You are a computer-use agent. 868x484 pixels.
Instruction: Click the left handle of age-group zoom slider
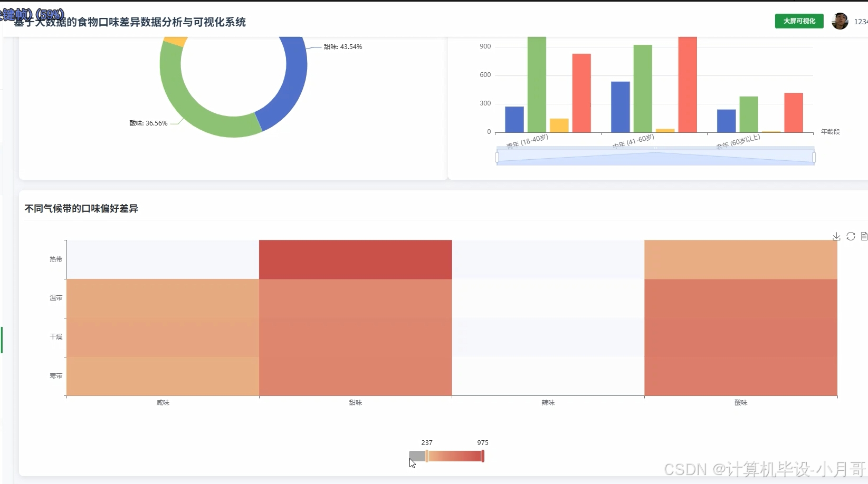coord(497,157)
